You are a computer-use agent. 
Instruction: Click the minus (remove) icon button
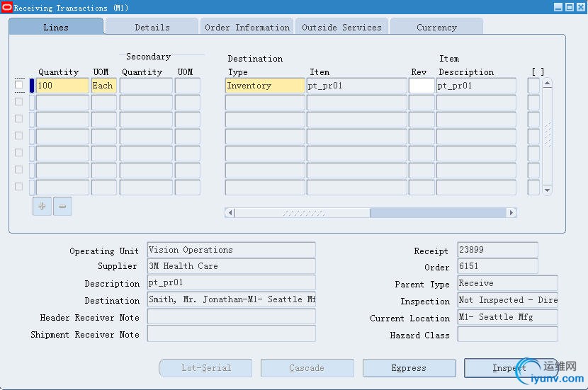tap(62, 206)
